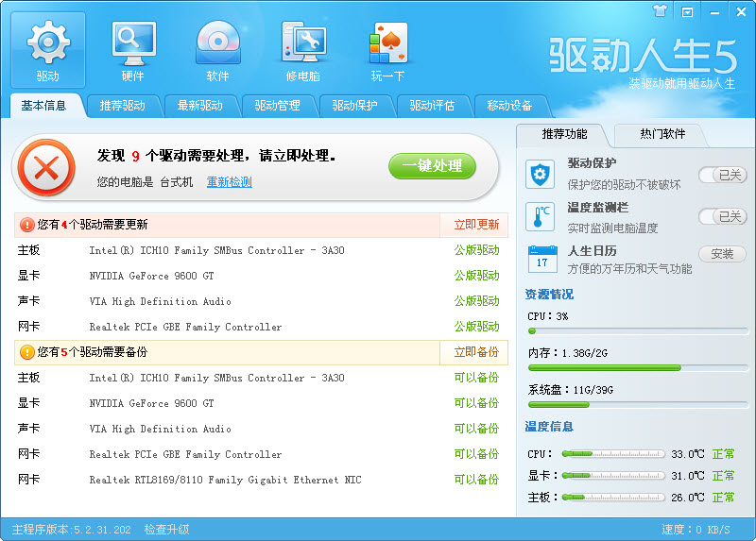
Task: Toggle the 温度监测栏 switch (已关)
Action: point(723,217)
